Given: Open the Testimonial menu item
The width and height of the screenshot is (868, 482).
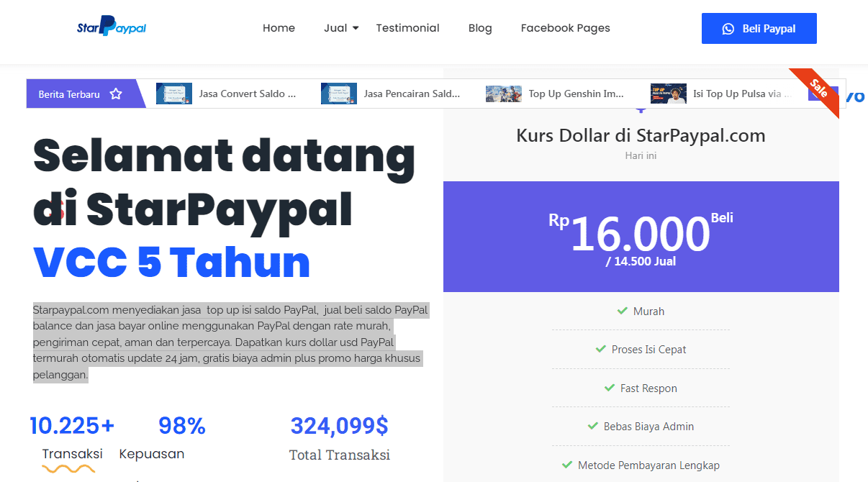Looking at the screenshot, I should pos(407,28).
